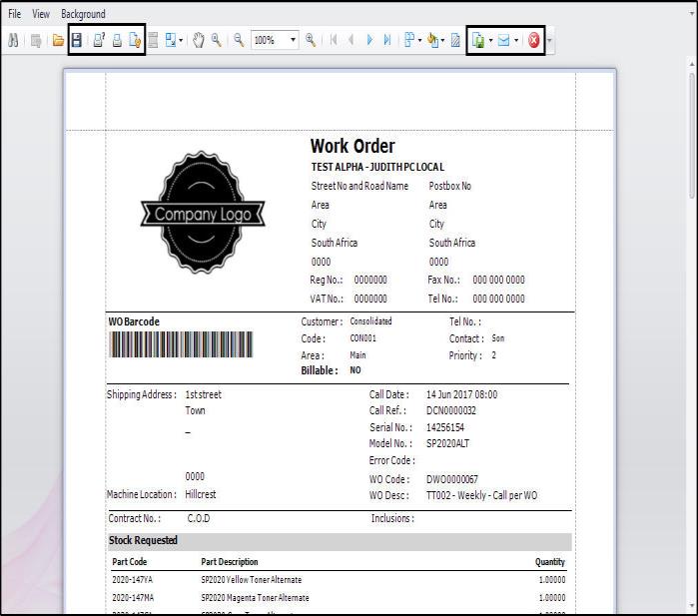Click the "Work Order" title text
Viewport: 698px width, 616px height.
352,146
